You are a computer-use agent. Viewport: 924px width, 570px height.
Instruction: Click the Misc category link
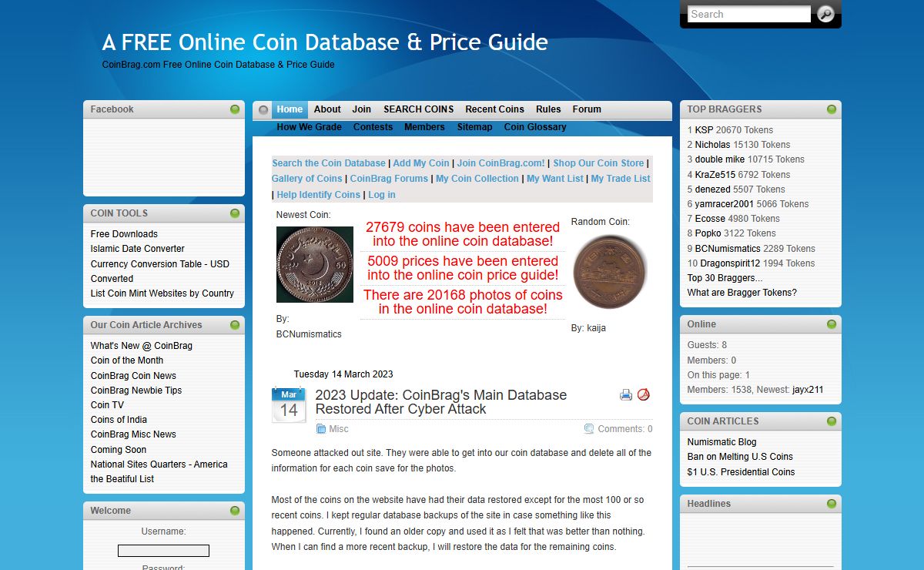tap(339, 429)
